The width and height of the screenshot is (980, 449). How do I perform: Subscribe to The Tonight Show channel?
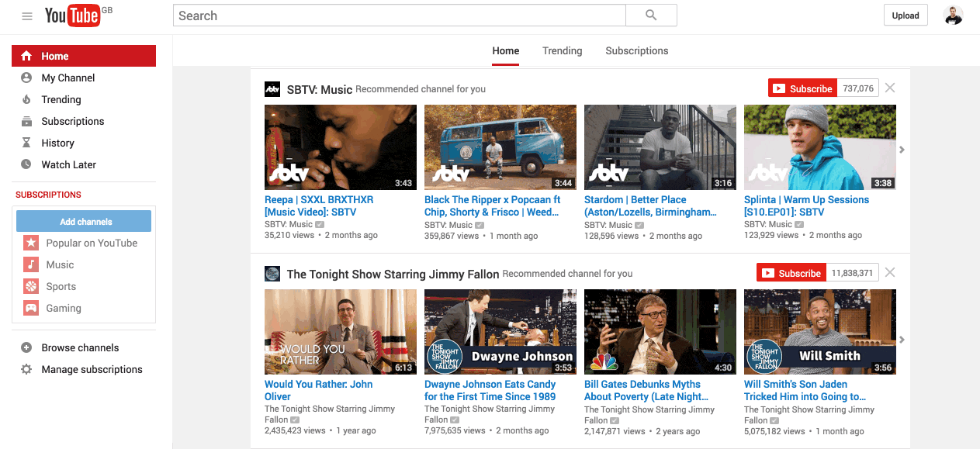click(791, 273)
